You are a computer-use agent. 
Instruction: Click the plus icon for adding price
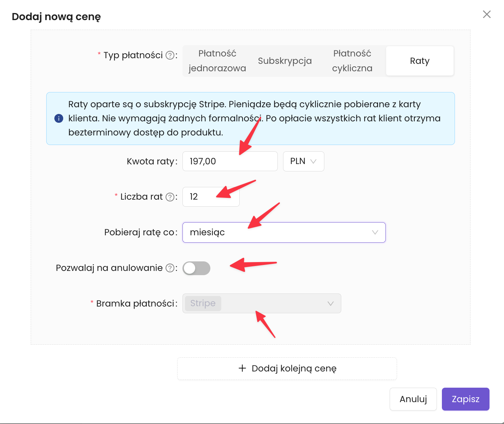242,368
